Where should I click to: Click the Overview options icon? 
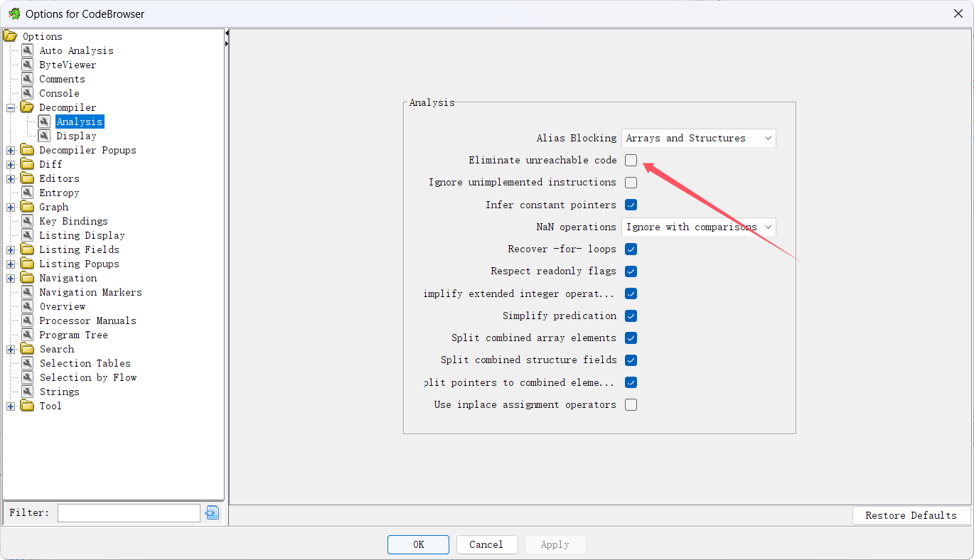(x=27, y=306)
